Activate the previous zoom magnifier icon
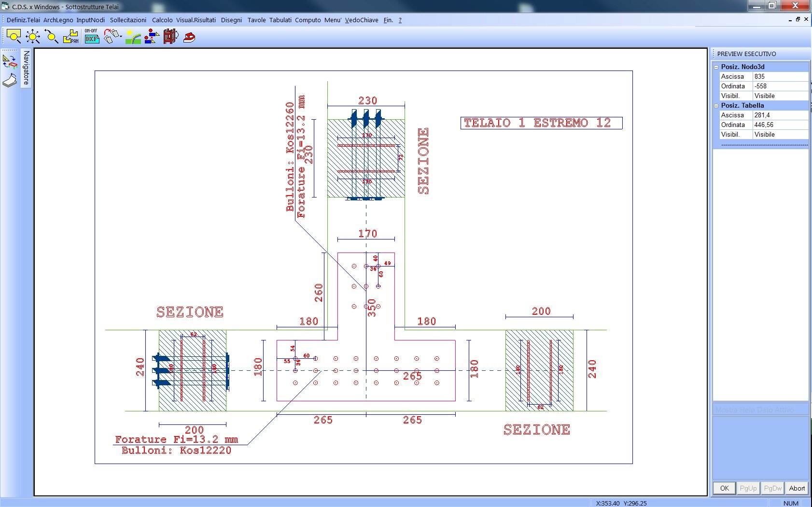 (x=51, y=37)
